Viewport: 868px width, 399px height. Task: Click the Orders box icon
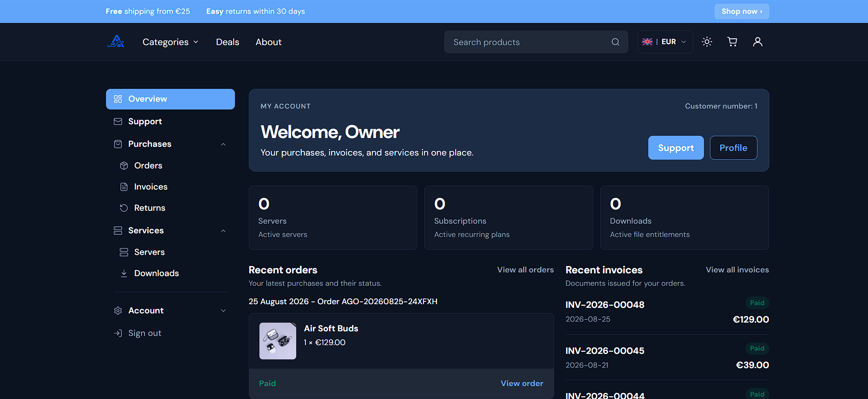click(x=124, y=166)
